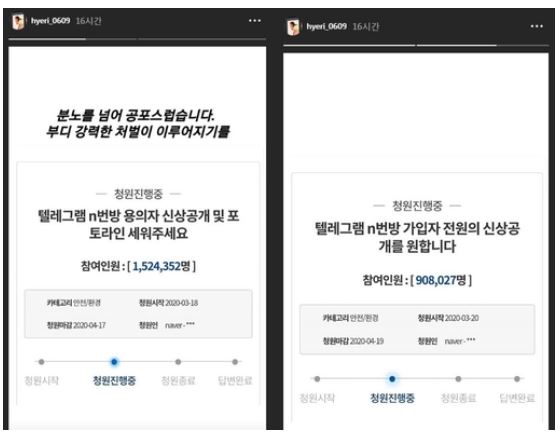Click the 청원인 naver value in the right petition
The height and width of the screenshot is (440, 560).
point(460,341)
